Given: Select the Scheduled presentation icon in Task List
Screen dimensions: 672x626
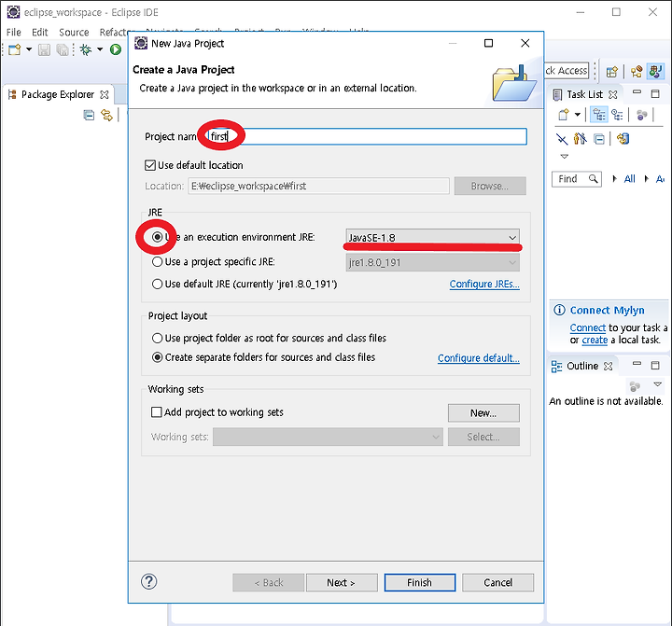Looking at the screenshot, I should click(x=617, y=115).
